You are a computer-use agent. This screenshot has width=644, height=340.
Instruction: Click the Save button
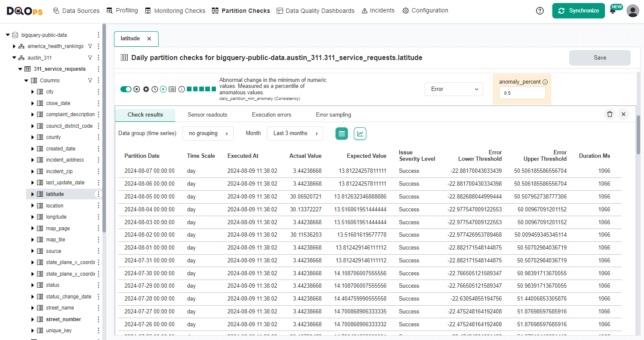tap(600, 58)
